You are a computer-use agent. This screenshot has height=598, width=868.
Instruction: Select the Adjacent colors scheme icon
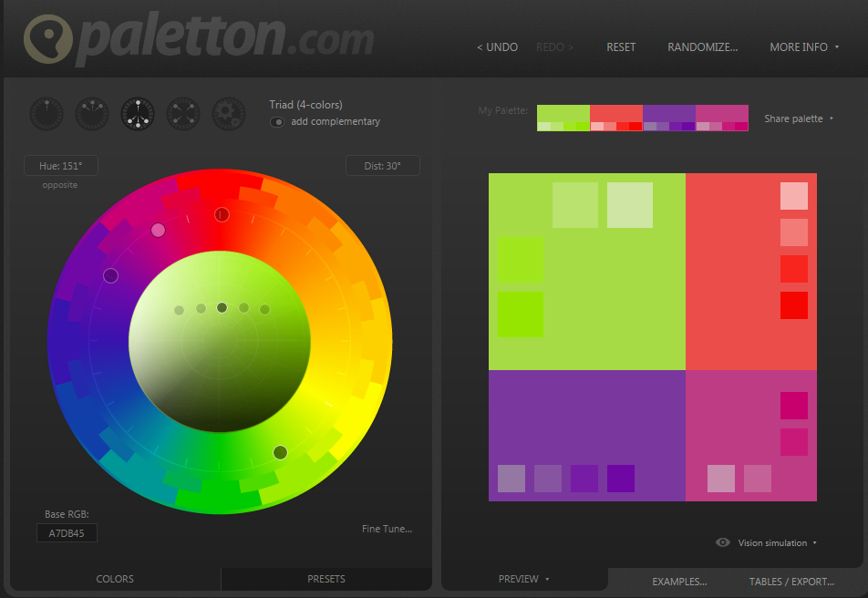(x=92, y=114)
